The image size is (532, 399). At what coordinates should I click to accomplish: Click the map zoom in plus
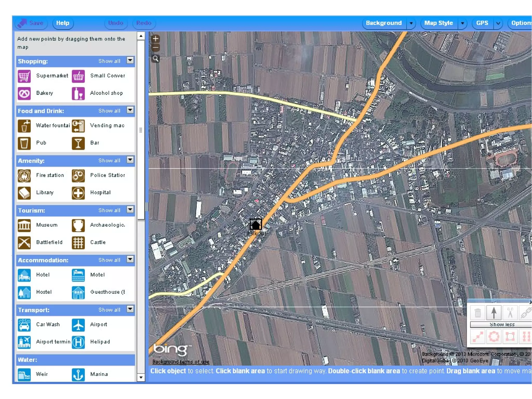[x=155, y=39]
